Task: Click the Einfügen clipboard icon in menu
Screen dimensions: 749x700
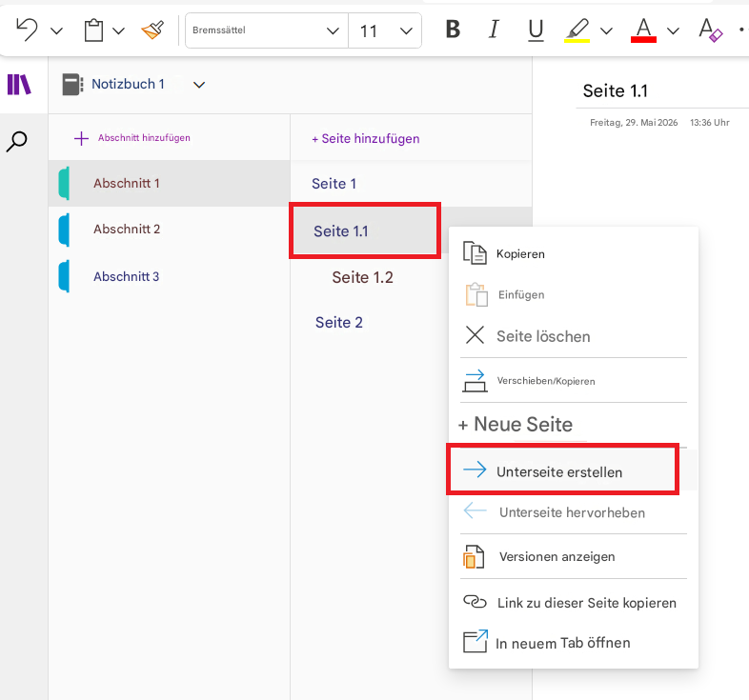Action: coord(476,294)
